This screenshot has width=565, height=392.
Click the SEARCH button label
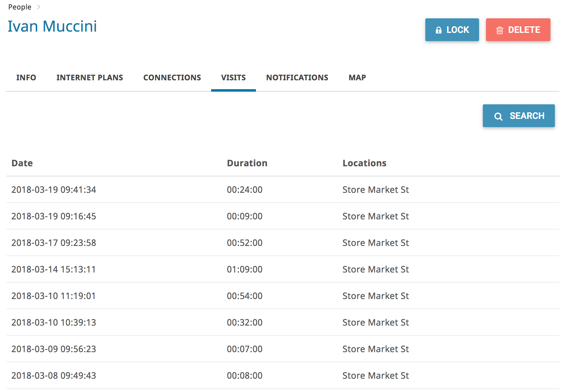527,116
